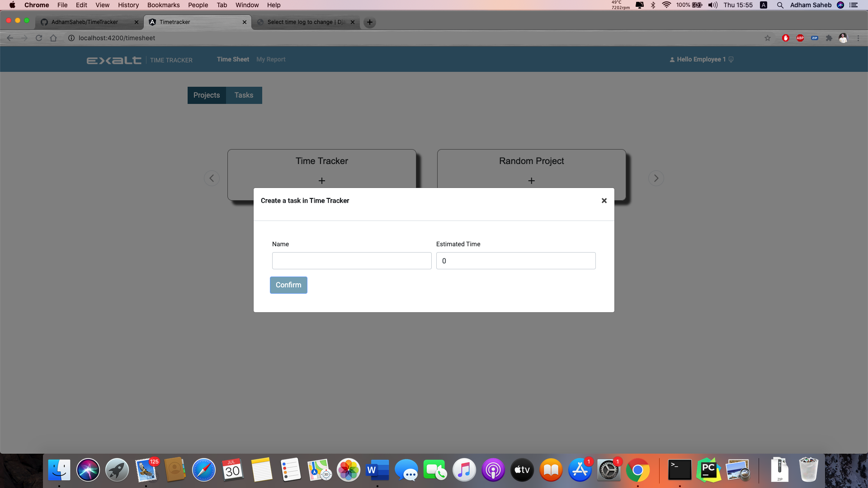Open Terminal from the dock

click(x=679, y=470)
